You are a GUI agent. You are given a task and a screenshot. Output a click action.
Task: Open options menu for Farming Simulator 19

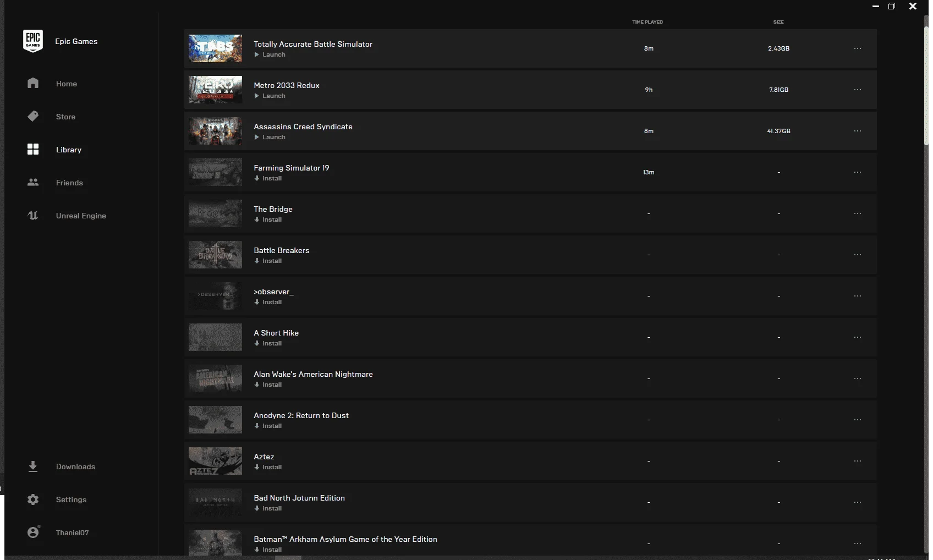(858, 172)
